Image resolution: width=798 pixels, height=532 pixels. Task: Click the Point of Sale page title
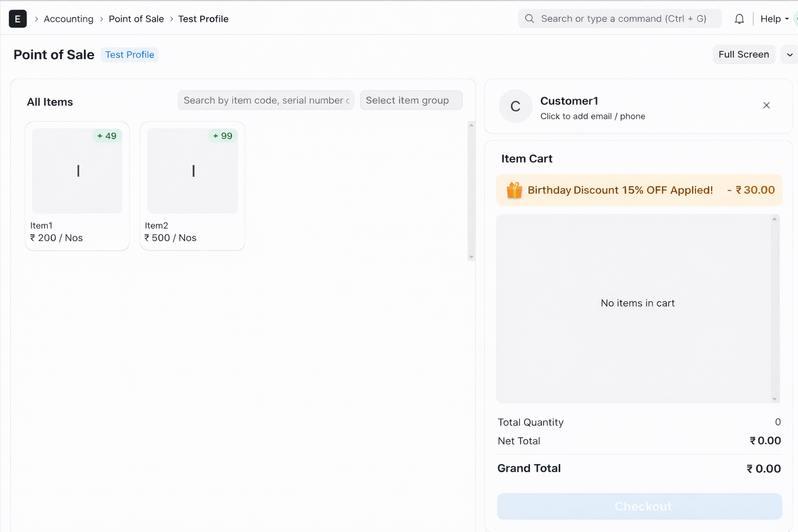54,55
